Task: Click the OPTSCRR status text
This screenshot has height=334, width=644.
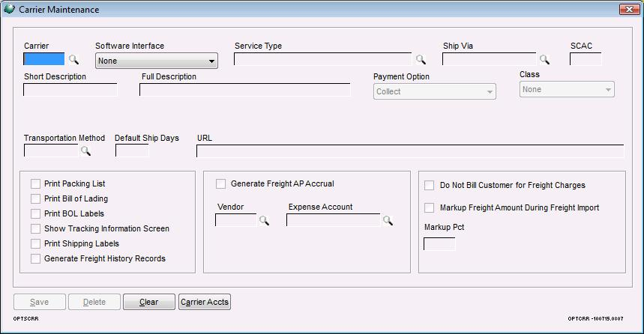Action: pyautogui.click(x=26, y=318)
